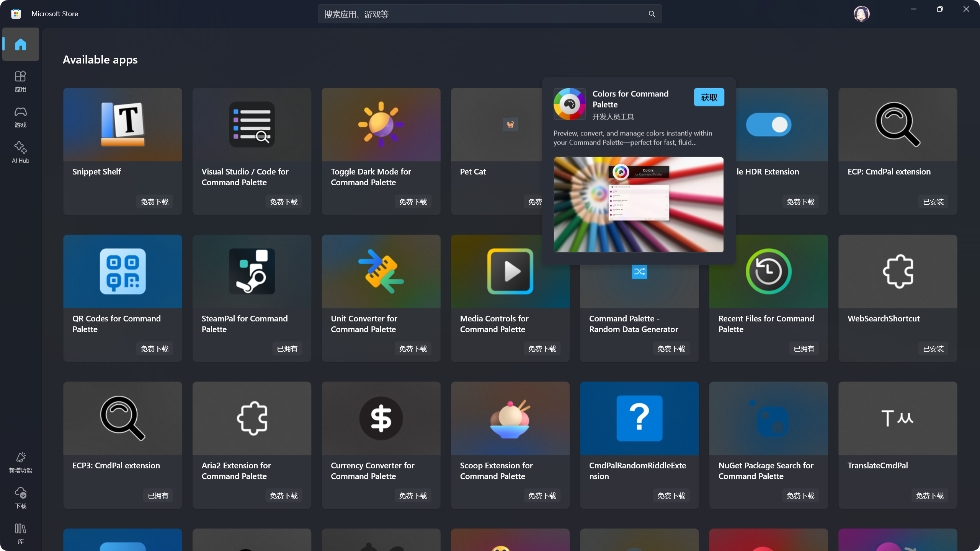Screen dimensions: 980x551
Task: Click the Microsoft Store logo icon
Action: point(16,14)
